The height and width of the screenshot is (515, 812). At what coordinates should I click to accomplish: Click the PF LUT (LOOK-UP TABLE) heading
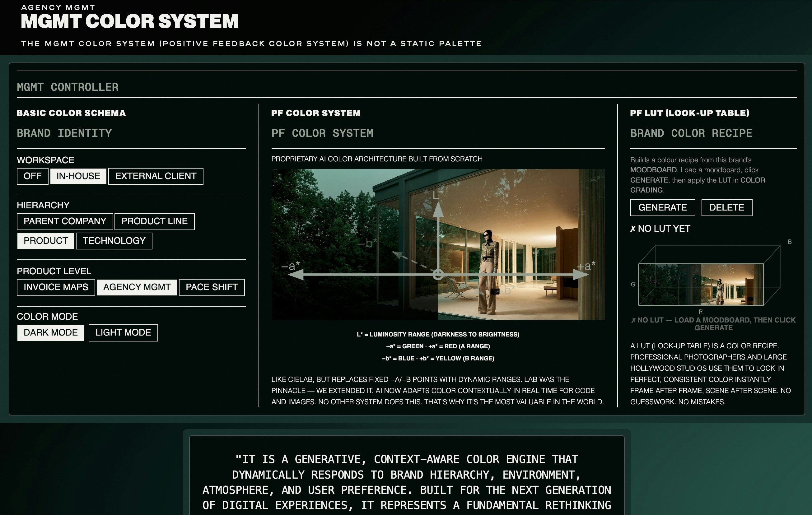pos(690,113)
